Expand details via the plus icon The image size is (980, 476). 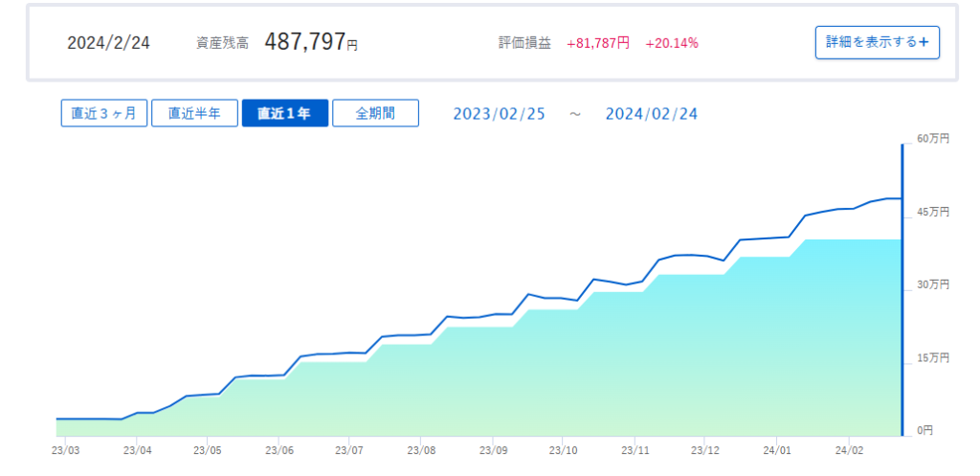pyautogui.click(x=924, y=42)
